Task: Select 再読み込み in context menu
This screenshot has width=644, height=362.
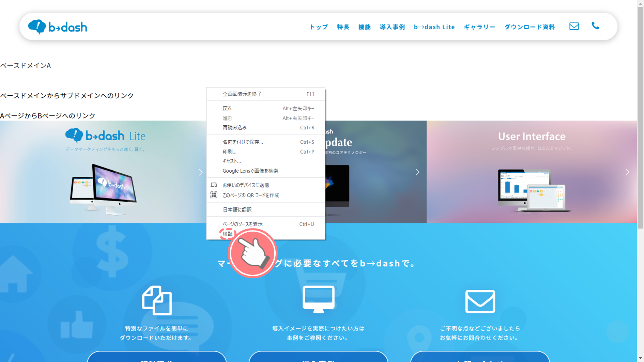Action: click(266, 127)
